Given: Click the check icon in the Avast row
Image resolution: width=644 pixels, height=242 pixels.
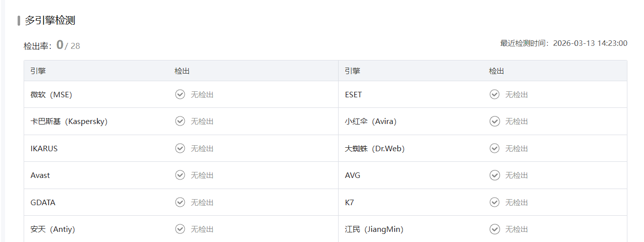Looking at the screenshot, I should click(x=180, y=175).
